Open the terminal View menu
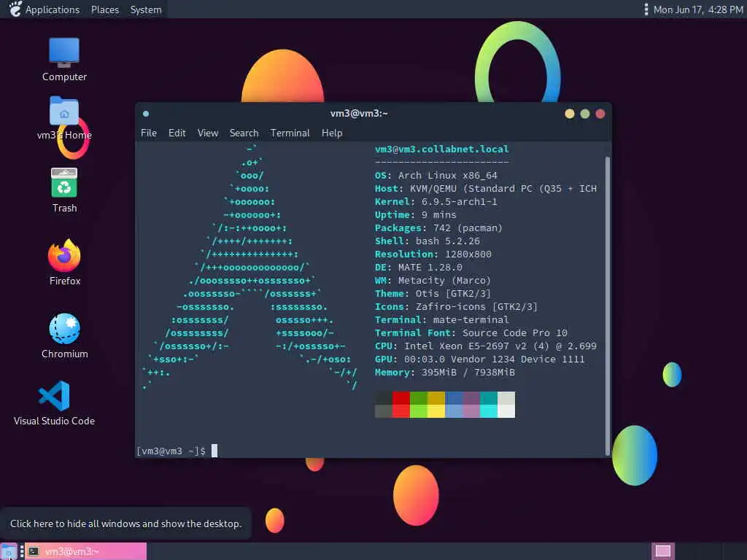The image size is (747, 560). point(208,133)
